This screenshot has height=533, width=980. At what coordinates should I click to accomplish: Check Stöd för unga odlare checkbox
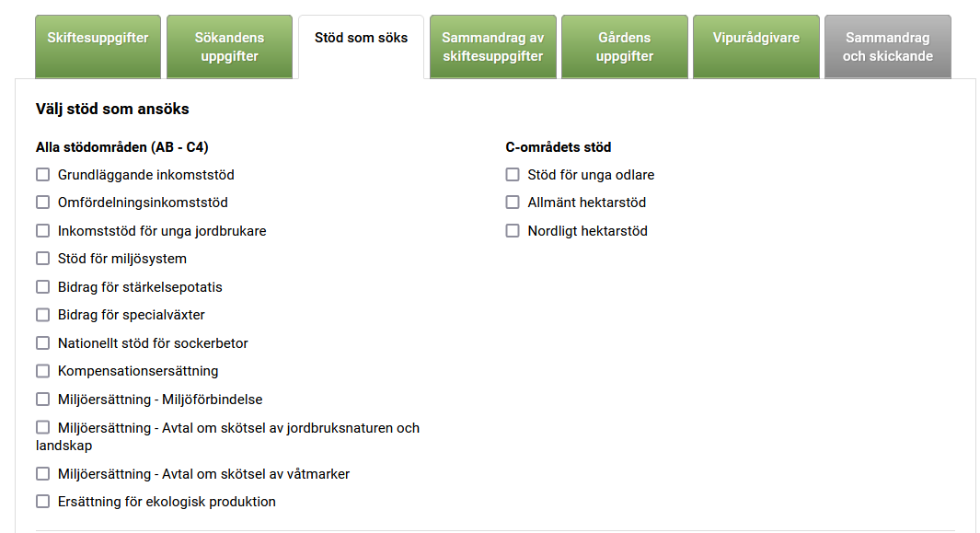coord(513,175)
